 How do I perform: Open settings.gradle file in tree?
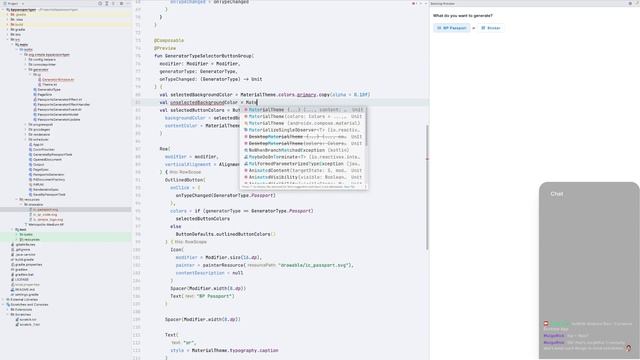tap(25, 294)
